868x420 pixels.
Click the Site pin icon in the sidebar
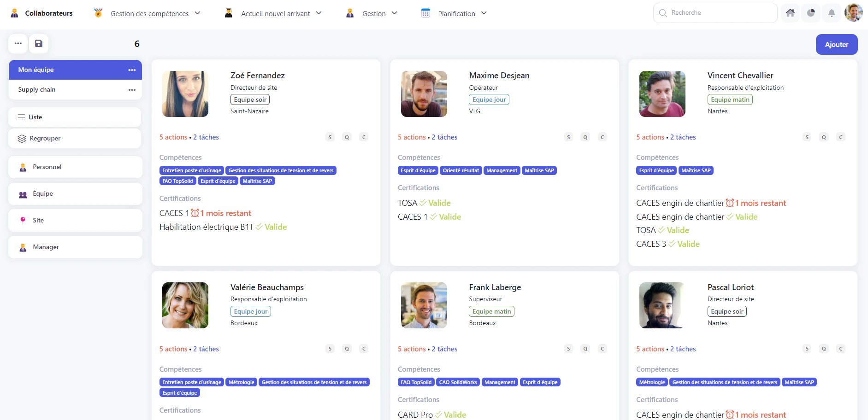pyautogui.click(x=22, y=220)
